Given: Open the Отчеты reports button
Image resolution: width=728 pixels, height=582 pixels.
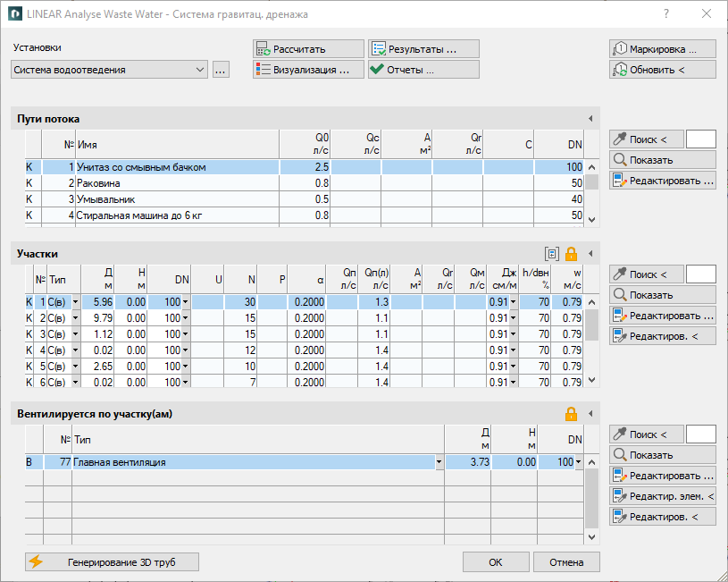Looking at the screenshot, I should tap(423, 70).
